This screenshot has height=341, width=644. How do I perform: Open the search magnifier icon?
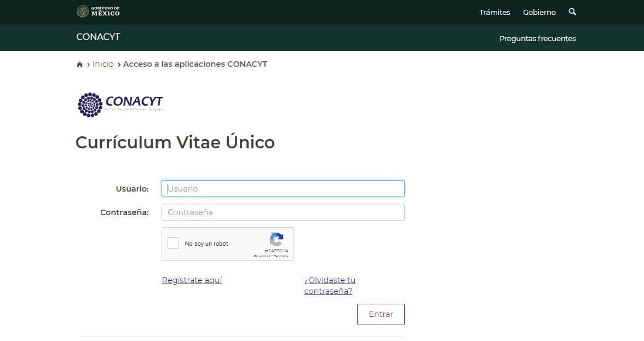click(572, 12)
